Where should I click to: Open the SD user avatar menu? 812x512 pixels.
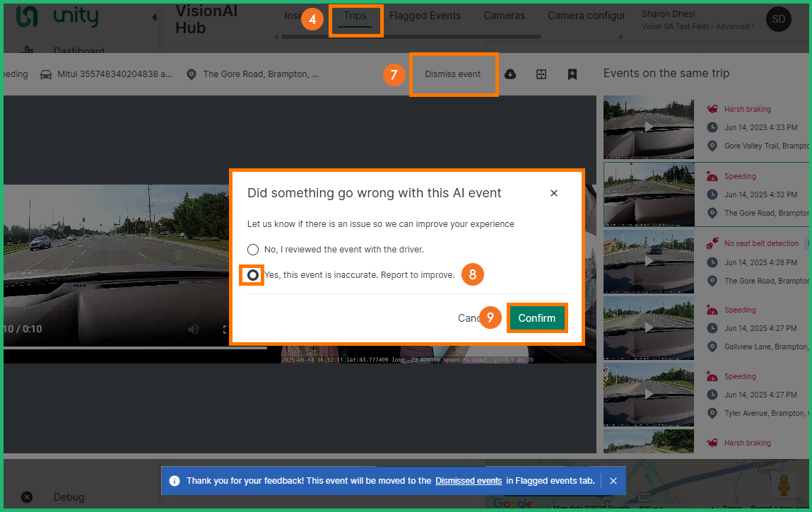(779, 20)
